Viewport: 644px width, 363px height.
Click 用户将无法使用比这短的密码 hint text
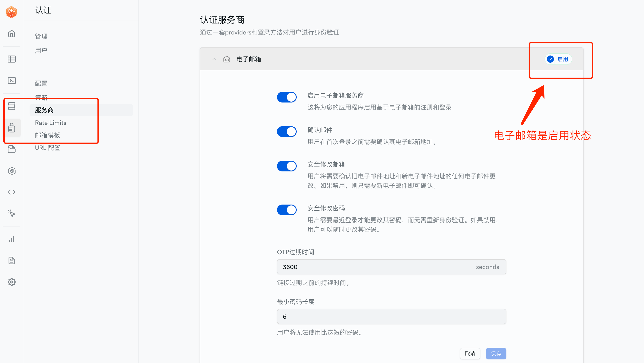[320, 332]
